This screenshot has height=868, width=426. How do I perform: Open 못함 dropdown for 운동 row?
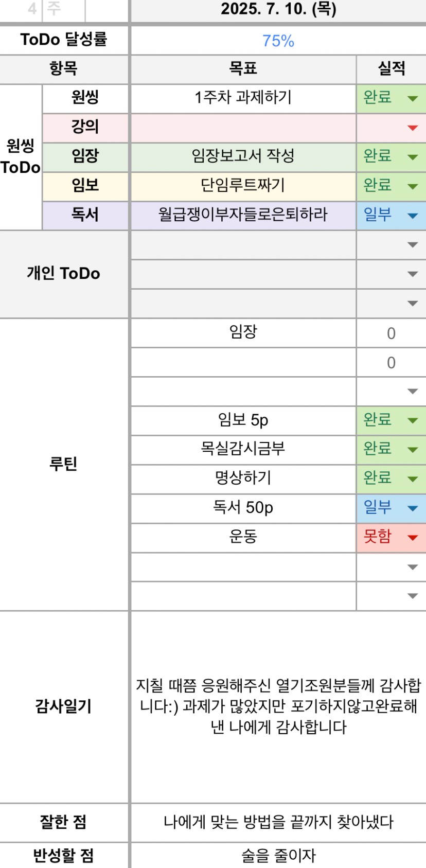pyautogui.click(x=413, y=538)
